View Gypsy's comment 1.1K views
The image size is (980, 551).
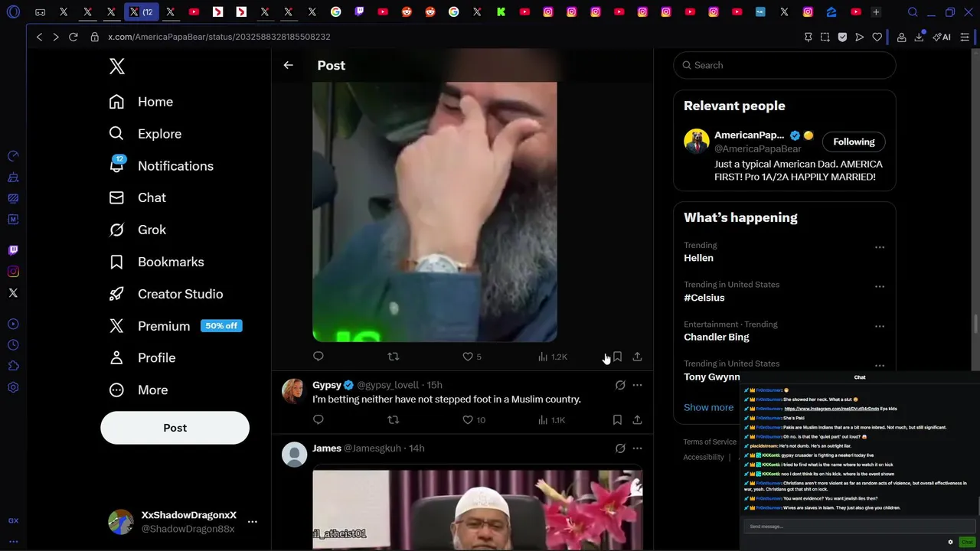coord(551,419)
